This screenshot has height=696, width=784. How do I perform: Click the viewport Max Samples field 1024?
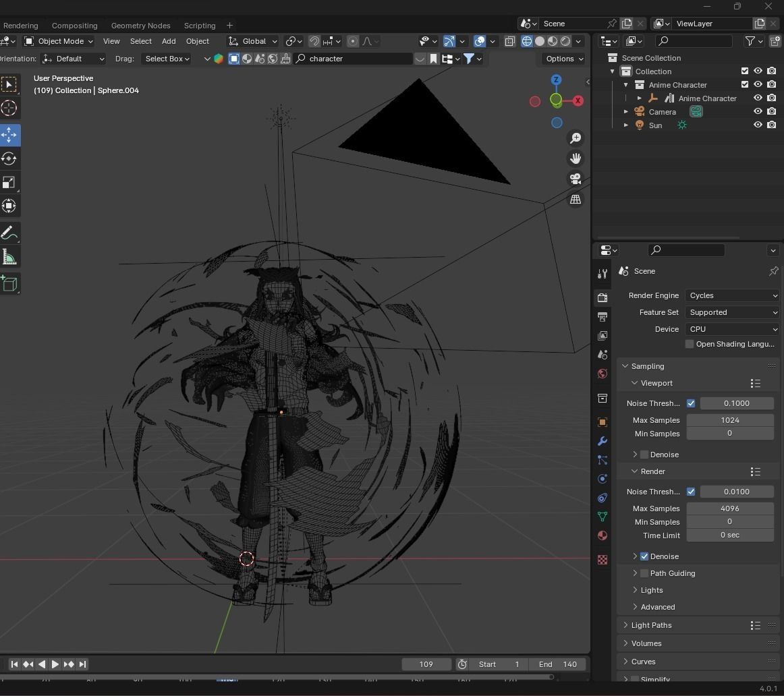click(x=730, y=420)
